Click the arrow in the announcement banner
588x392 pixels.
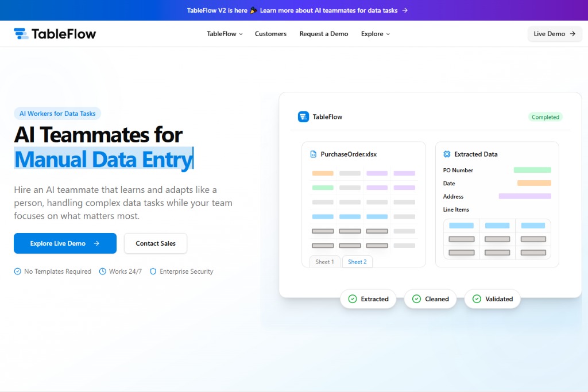coord(405,10)
